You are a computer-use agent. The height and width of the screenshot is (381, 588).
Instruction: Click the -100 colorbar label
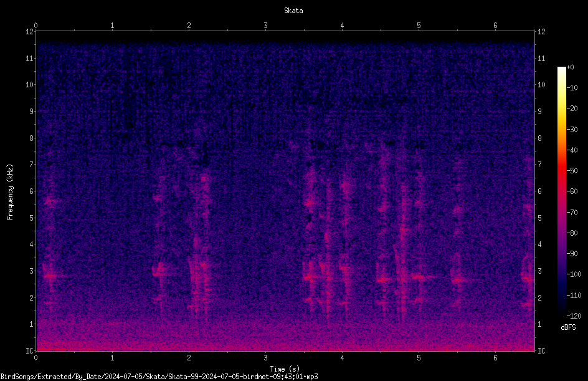(574, 274)
